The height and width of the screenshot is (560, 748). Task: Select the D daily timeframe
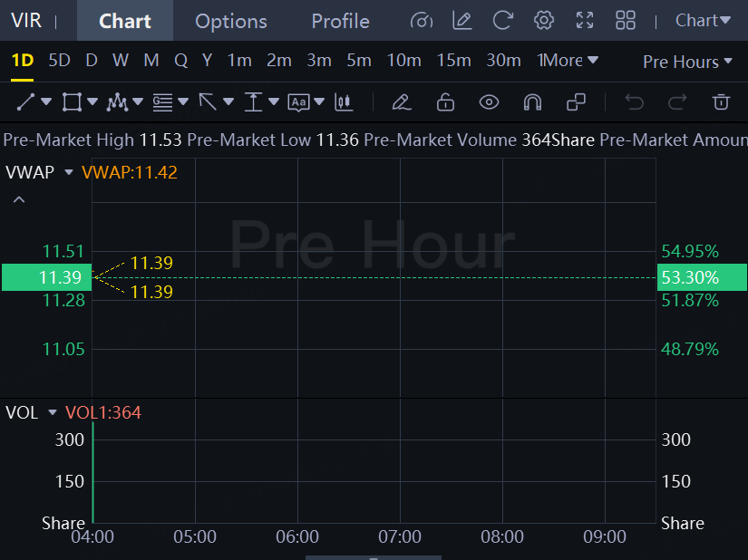coord(92,61)
